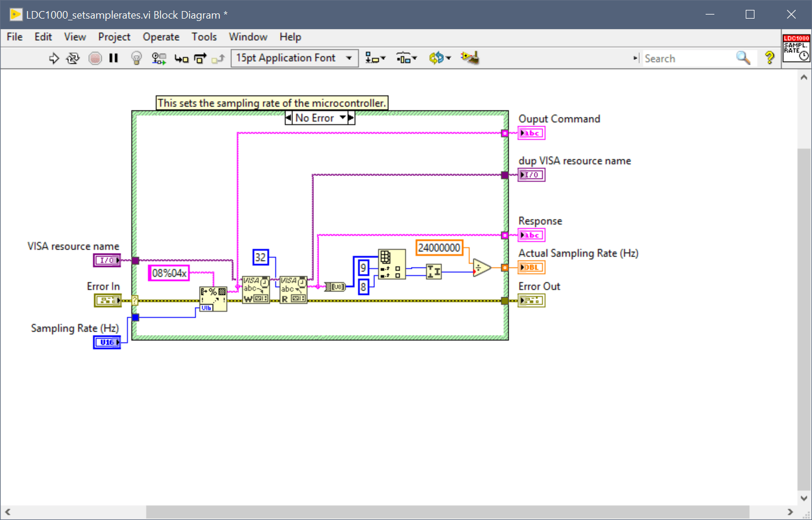Toggle Retain Wire Values on the toolbar
This screenshot has width=812, height=520.
pyautogui.click(x=159, y=58)
